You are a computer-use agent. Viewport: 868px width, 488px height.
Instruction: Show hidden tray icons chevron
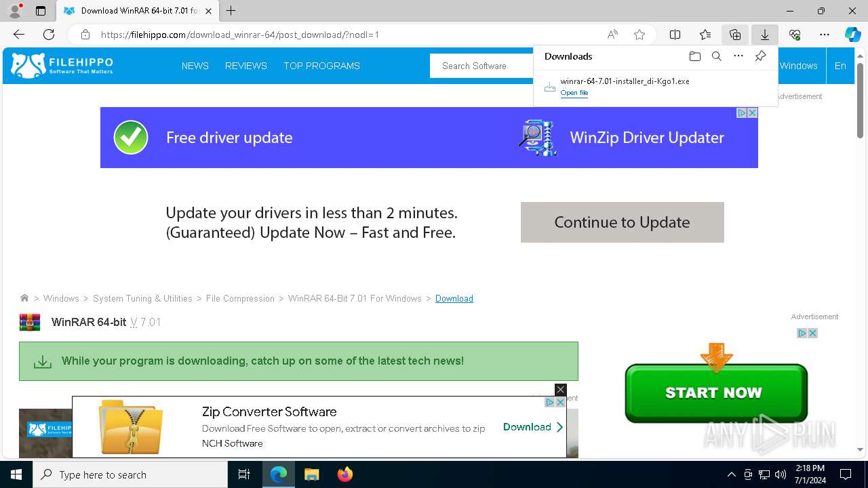731,474
